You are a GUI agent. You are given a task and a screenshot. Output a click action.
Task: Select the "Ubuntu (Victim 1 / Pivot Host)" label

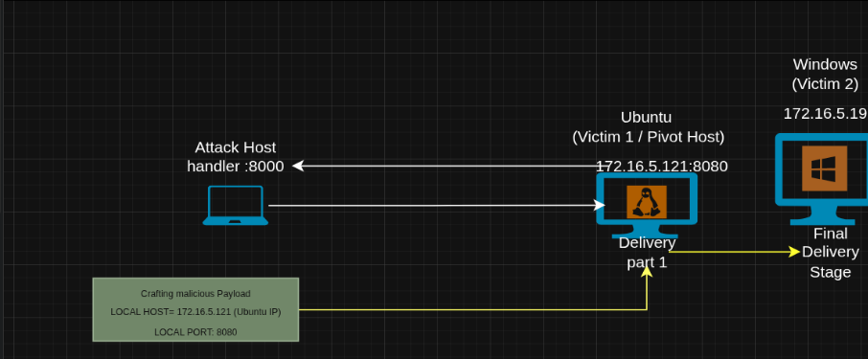point(648,126)
